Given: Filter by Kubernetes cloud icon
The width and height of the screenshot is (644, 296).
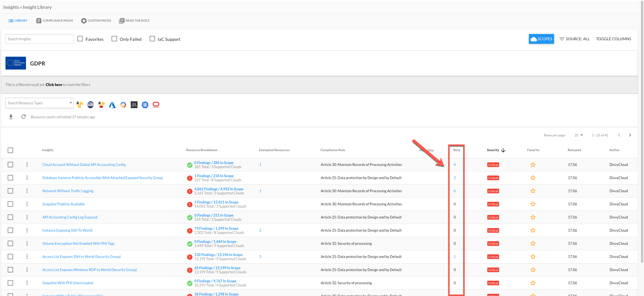Looking at the screenshot, I should click(x=145, y=105).
